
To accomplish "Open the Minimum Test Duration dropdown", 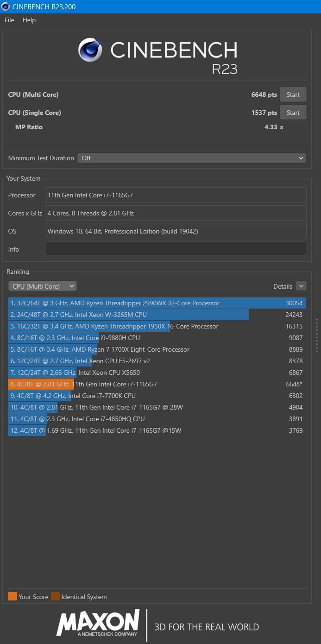I will click(x=192, y=158).
